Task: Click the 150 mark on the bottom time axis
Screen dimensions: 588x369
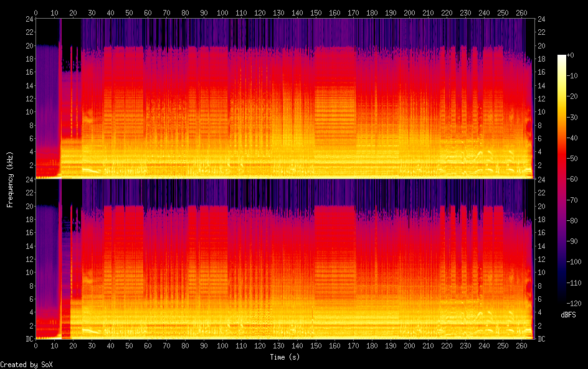Action: pyautogui.click(x=316, y=346)
